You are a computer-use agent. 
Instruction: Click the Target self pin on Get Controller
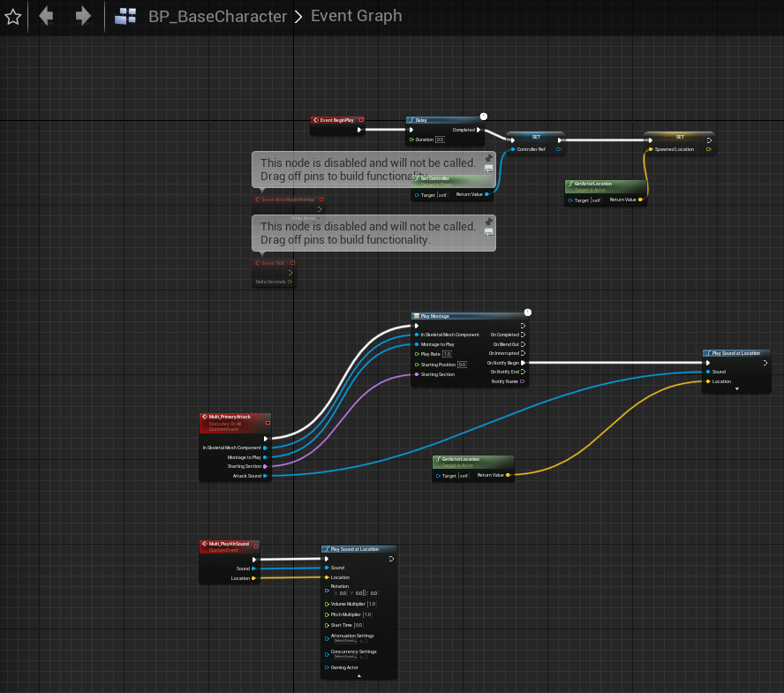(x=417, y=195)
